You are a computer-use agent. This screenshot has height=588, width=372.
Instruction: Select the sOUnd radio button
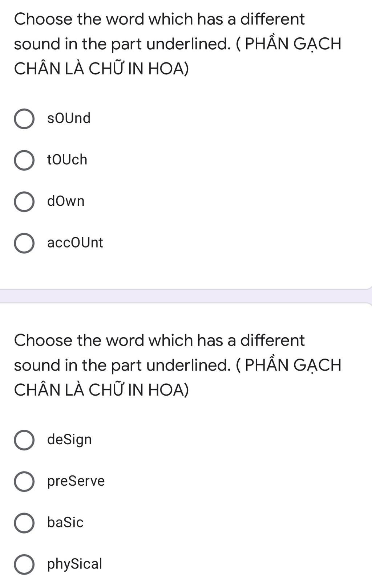click(24, 119)
